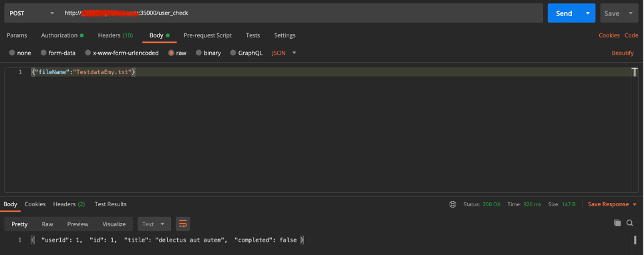Open the response Cookies tab
This screenshot has height=255, width=644.
coord(35,204)
